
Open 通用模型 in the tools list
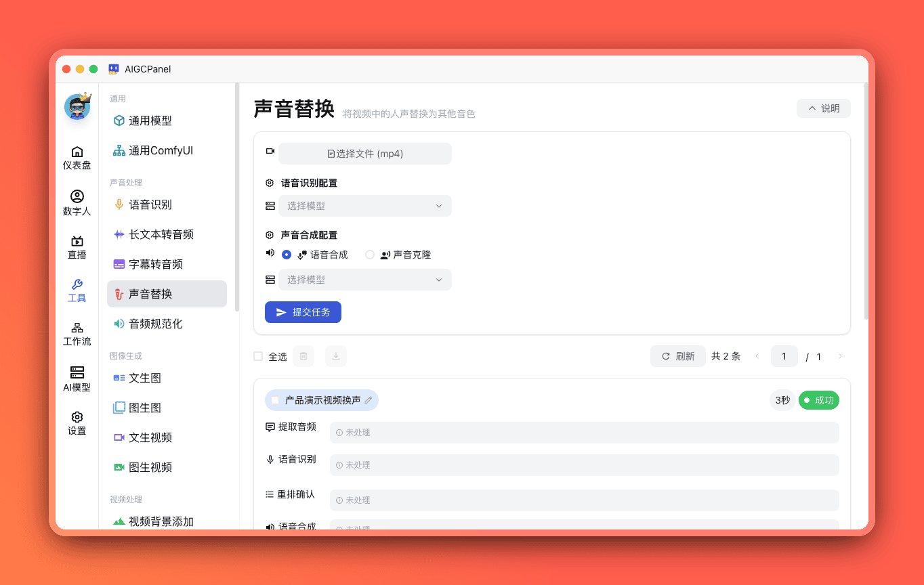[167, 121]
